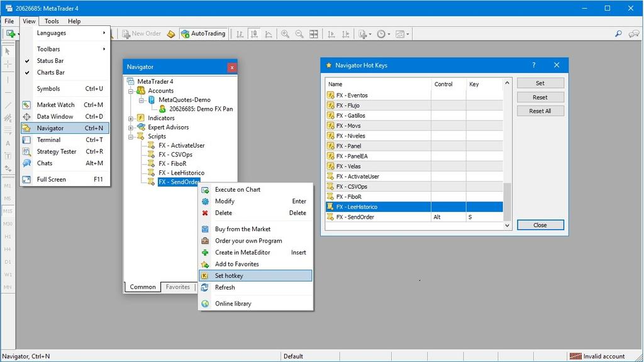
Task: Expand the Languages submenu
Action: point(65,33)
